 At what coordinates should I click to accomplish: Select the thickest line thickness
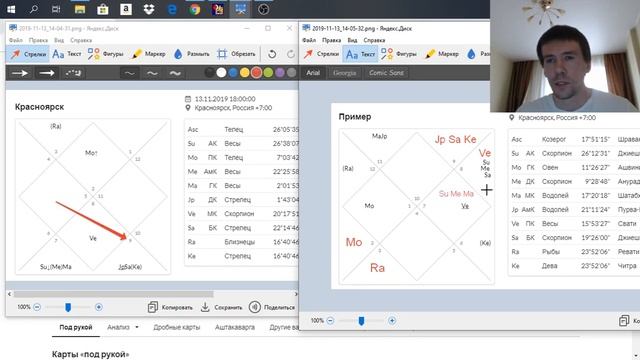(175, 73)
